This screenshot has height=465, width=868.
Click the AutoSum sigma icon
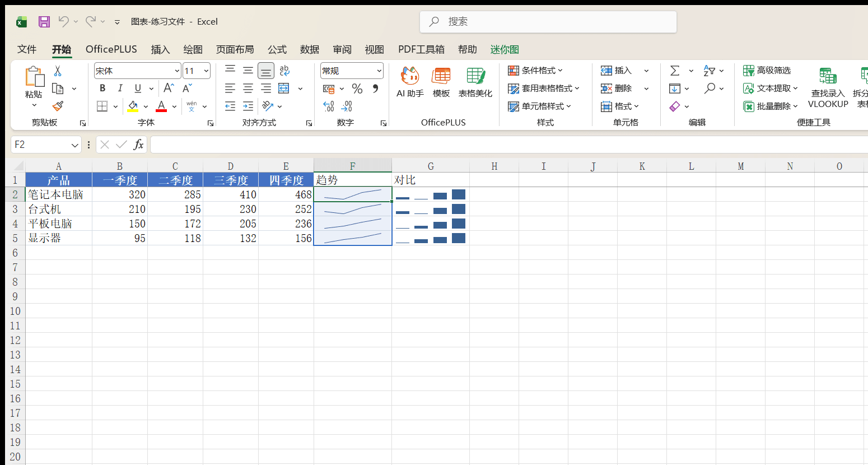(x=675, y=71)
